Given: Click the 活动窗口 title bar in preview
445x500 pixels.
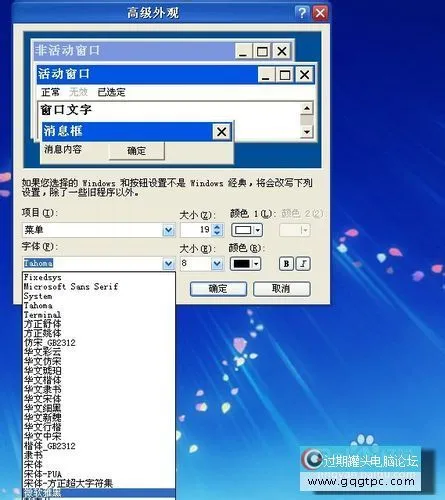Looking at the screenshot, I should (175, 74).
